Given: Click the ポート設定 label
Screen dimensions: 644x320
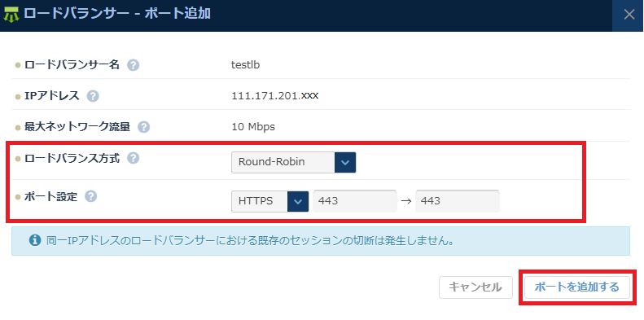Looking at the screenshot, I should (50, 197).
